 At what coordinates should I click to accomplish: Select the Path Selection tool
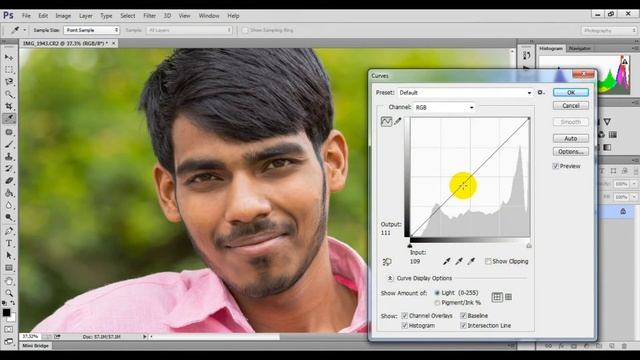9,256
